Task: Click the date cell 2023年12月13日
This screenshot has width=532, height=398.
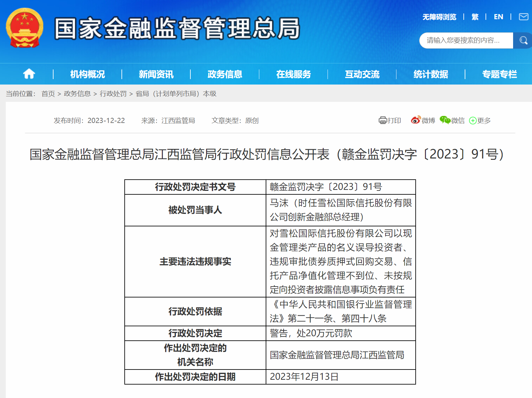Action: point(341,377)
